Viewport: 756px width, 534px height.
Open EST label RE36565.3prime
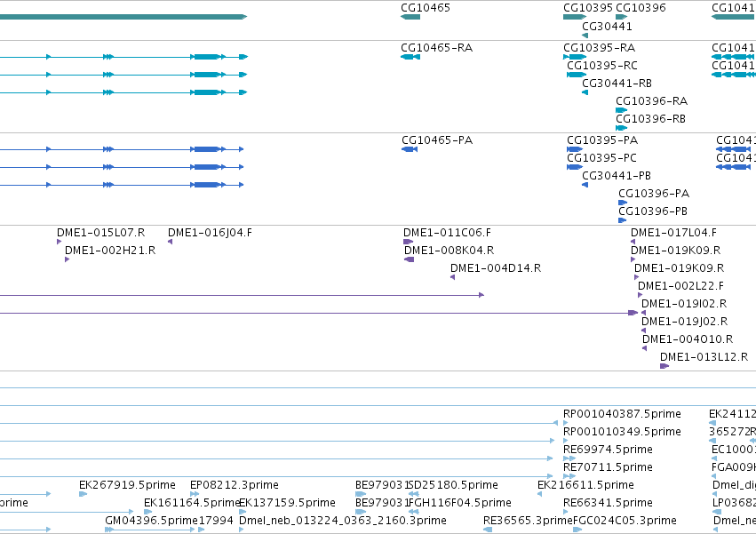coord(528,521)
